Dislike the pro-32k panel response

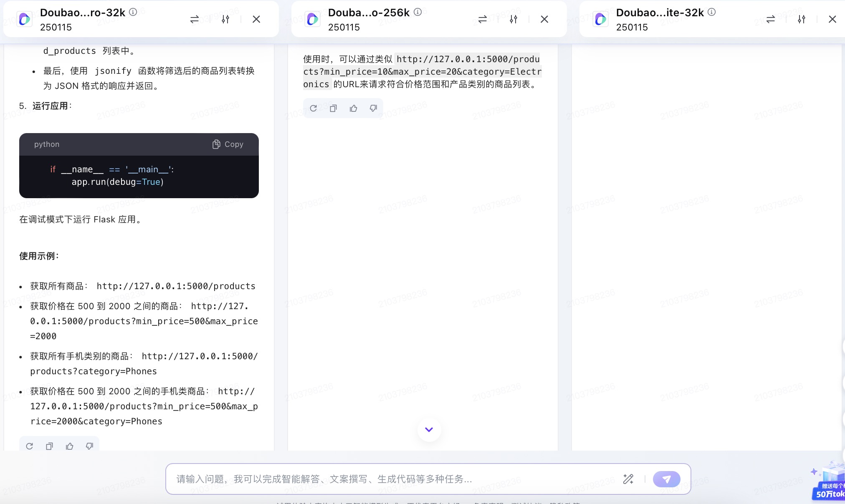(89, 446)
